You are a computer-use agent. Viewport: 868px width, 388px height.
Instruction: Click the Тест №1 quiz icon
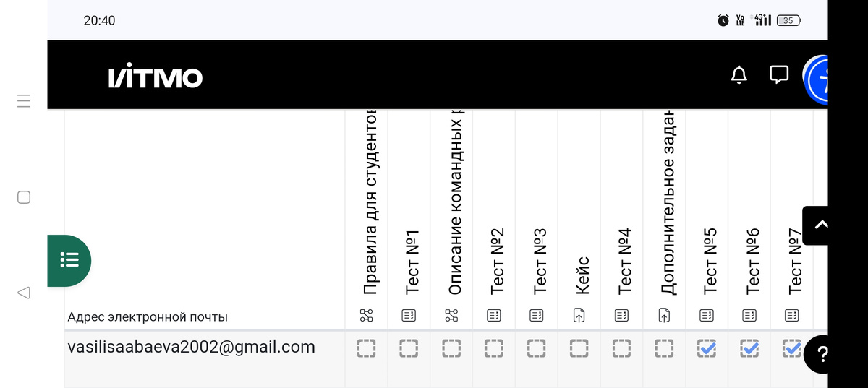tap(409, 315)
